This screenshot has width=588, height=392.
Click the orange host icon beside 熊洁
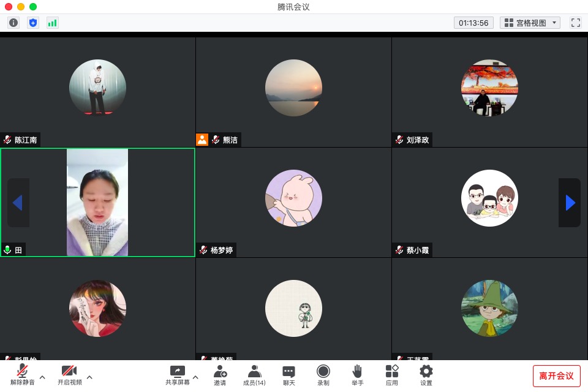[x=202, y=140]
